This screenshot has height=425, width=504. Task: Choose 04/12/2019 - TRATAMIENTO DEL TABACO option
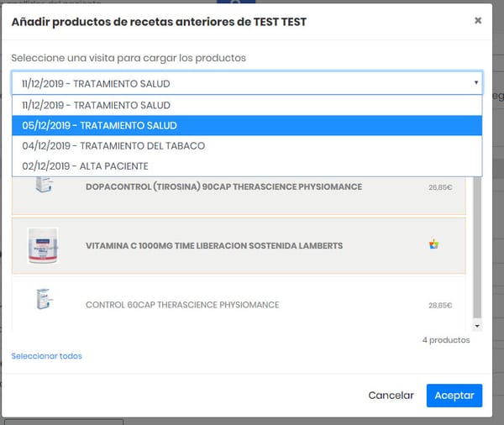(x=247, y=145)
